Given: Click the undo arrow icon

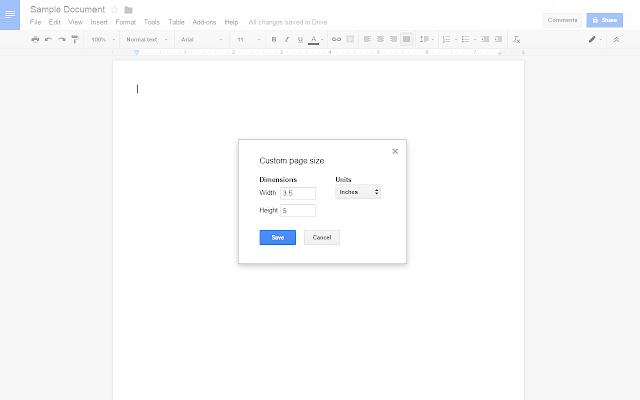Looking at the screenshot, I should pyautogui.click(x=48, y=39).
